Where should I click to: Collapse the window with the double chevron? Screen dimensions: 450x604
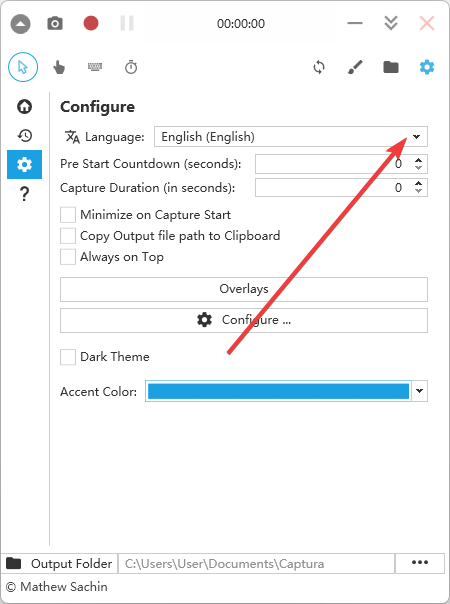(x=391, y=23)
